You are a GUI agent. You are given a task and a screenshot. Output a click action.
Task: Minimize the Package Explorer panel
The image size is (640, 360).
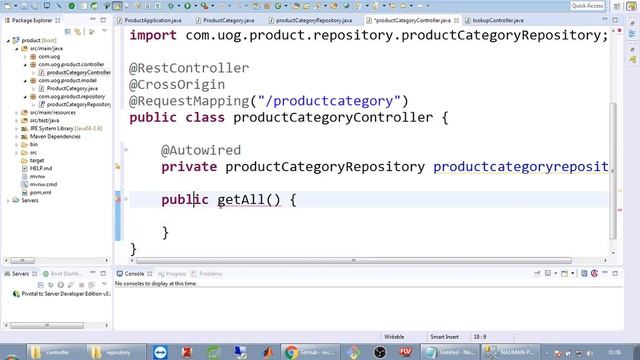point(93,20)
